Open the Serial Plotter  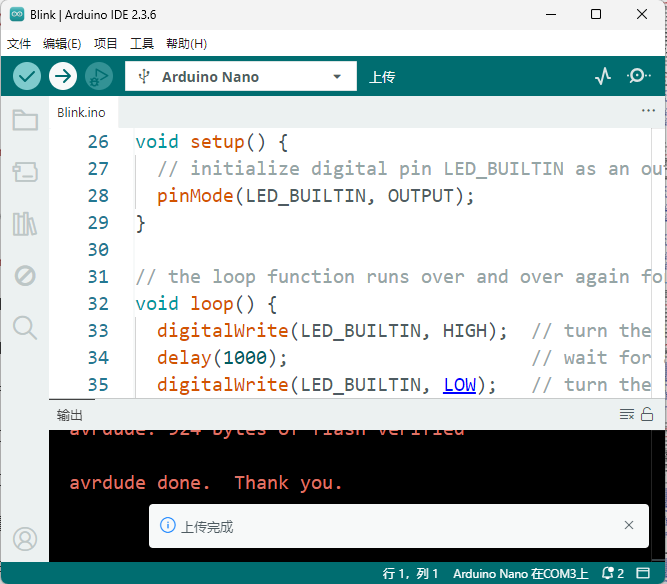603,77
